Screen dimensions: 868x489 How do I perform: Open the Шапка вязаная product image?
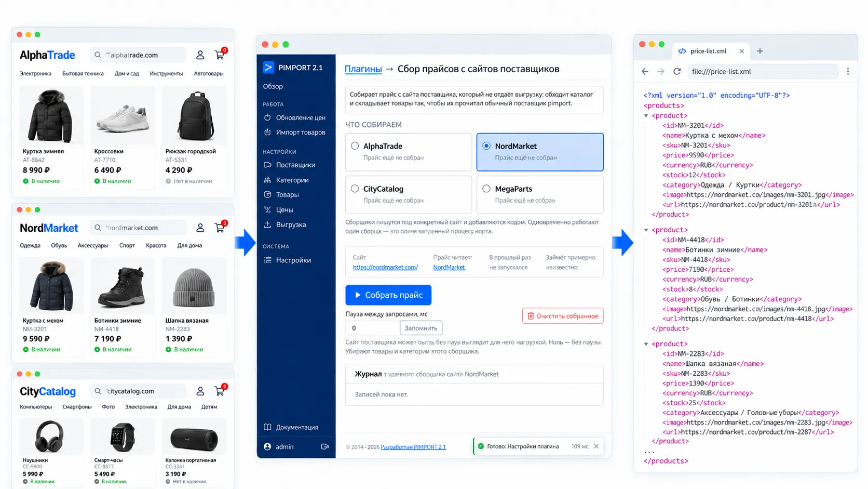point(194,286)
